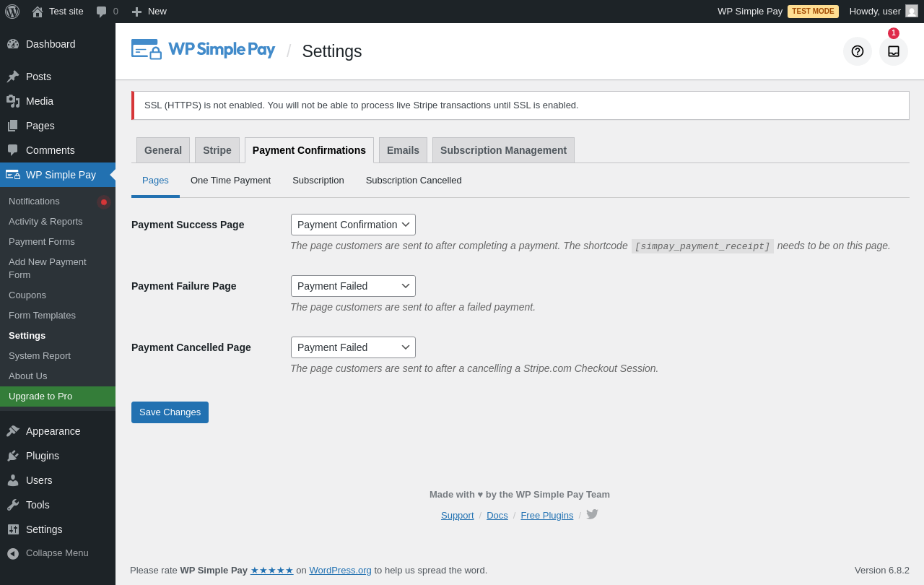Click the five-star rating link

(272, 570)
